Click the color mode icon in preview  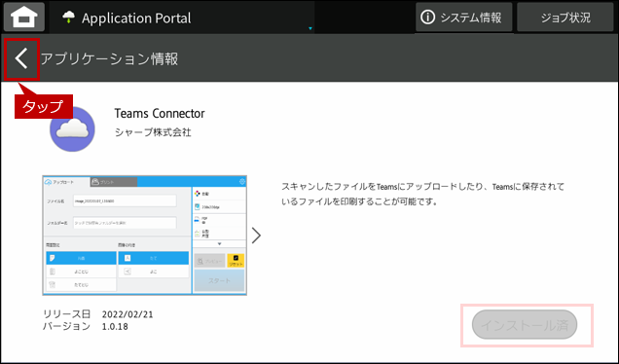(198, 194)
